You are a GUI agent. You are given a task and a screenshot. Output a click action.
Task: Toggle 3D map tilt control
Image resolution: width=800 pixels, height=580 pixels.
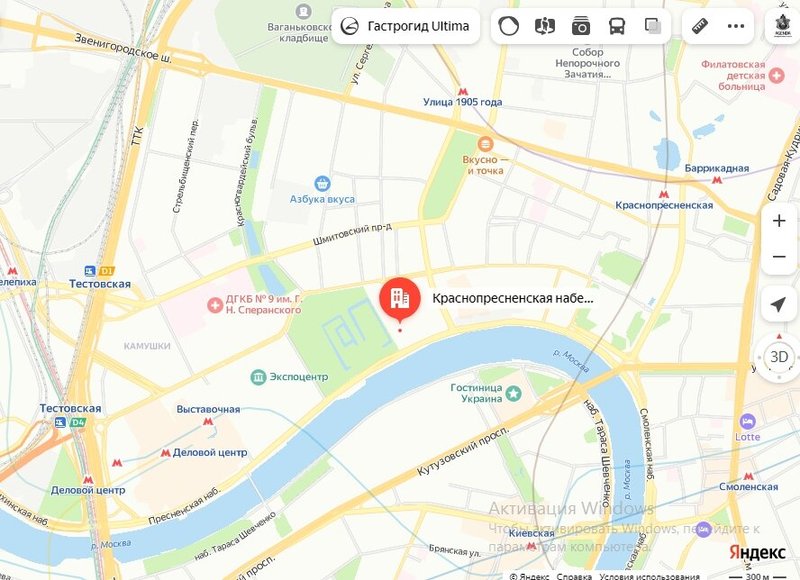coord(779,357)
